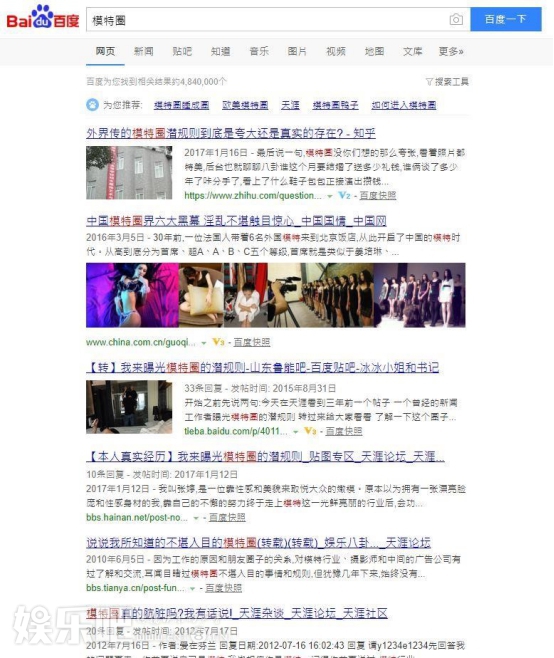Expand dropdown arrow after bbs.hainan.net URL

pos(196,518)
